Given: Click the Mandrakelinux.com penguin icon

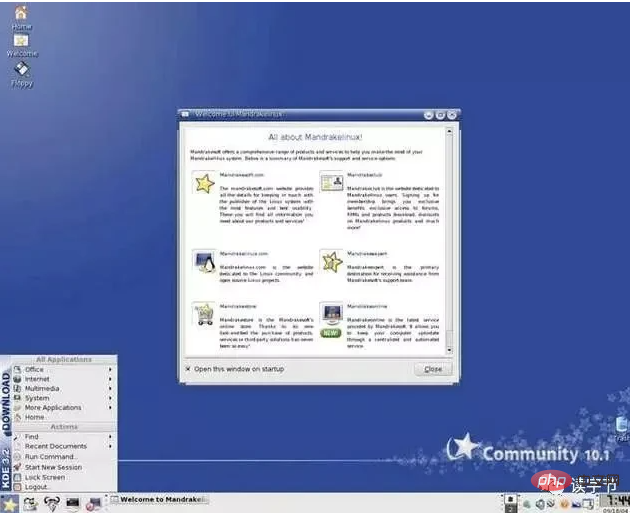Looking at the screenshot, I should (x=204, y=260).
